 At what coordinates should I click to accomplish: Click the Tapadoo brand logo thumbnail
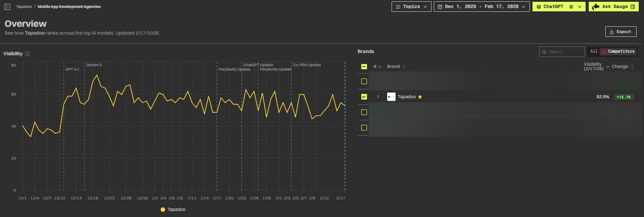click(x=391, y=97)
